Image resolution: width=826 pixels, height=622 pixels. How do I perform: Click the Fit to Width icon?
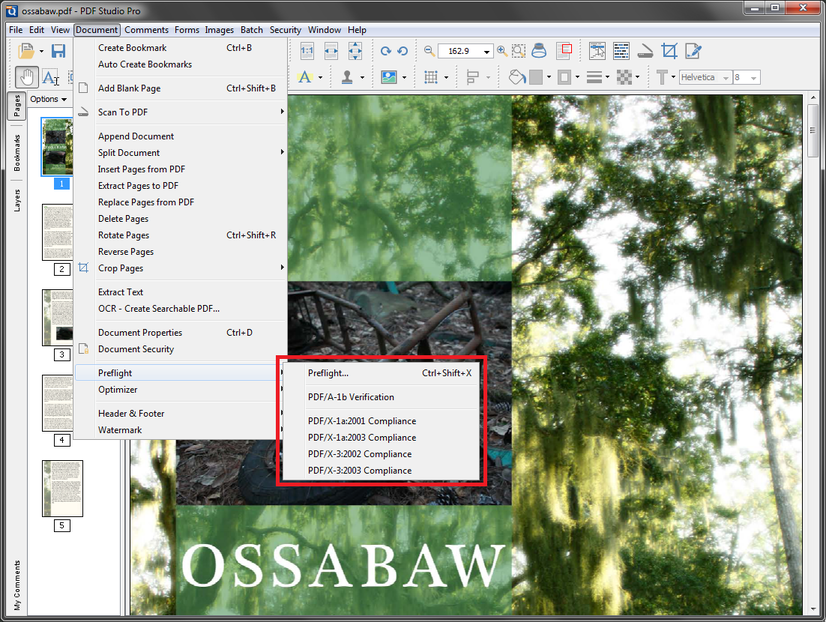[x=331, y=51]
